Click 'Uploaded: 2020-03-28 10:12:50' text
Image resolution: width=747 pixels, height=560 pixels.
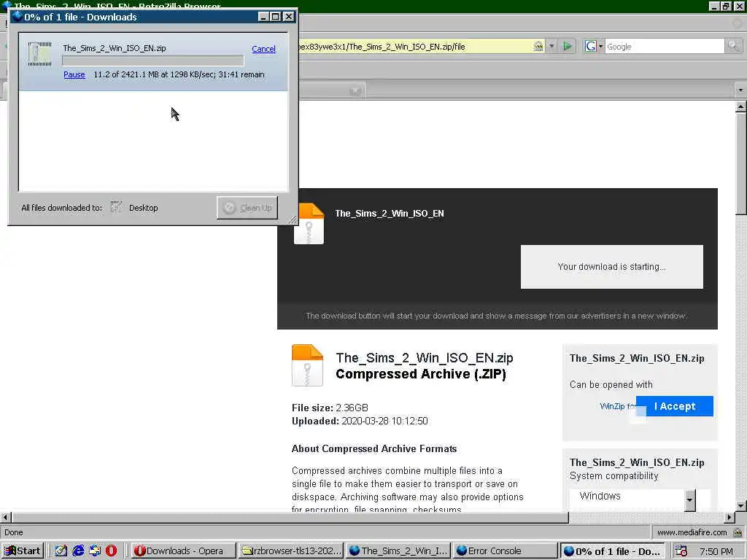pos(360,421)
